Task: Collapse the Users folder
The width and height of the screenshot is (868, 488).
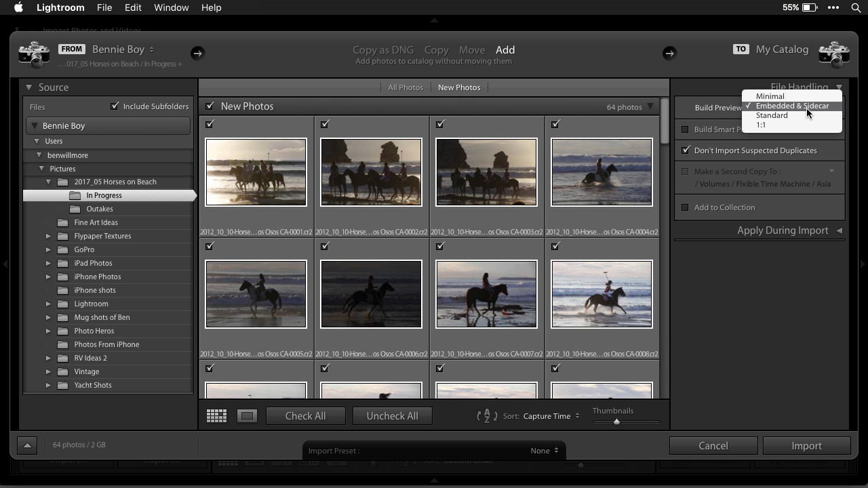Action: pos(37,141)
